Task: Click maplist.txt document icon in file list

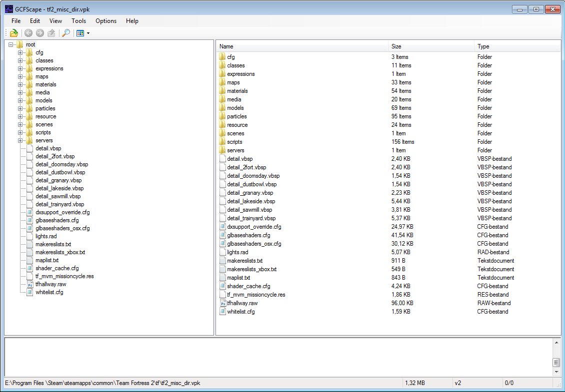Action: 222,278
